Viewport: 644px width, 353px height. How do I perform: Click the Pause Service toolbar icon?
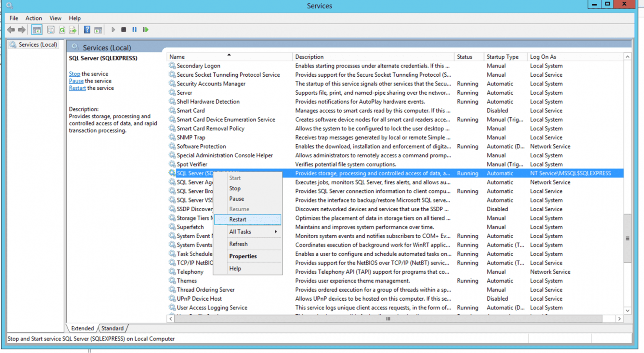[135, 30]
